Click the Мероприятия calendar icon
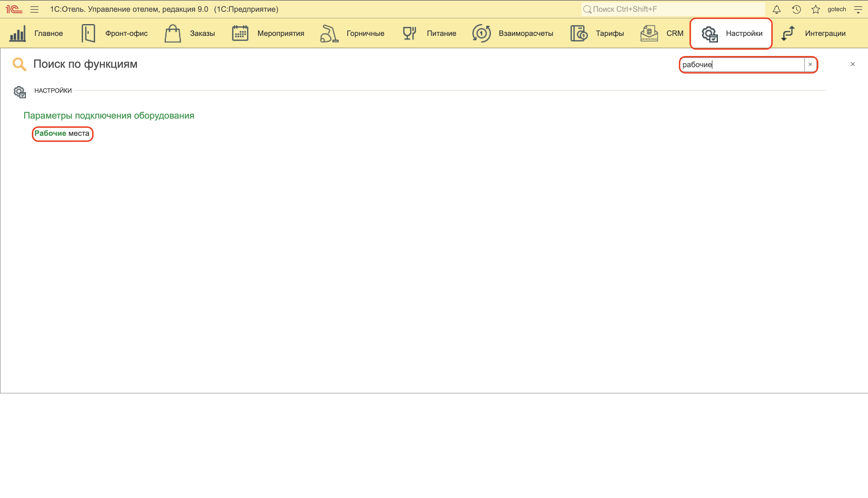868x498 pixels. click(x=240, y=34)
